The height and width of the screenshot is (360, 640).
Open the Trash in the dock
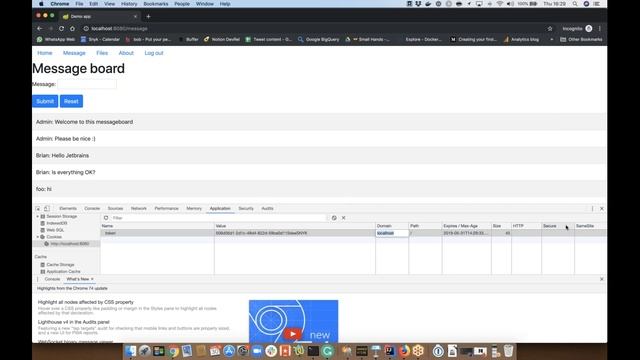click(508, 351)
